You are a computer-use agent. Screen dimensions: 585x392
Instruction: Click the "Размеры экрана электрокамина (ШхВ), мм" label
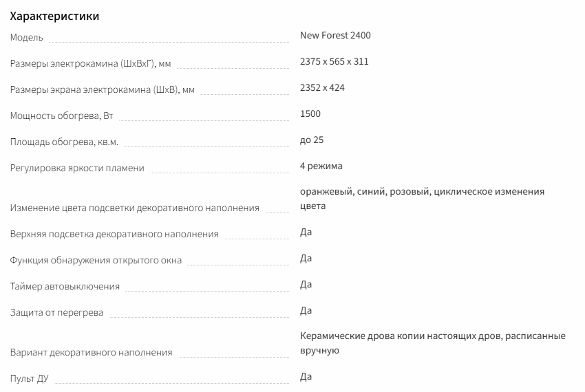(103, 90)
